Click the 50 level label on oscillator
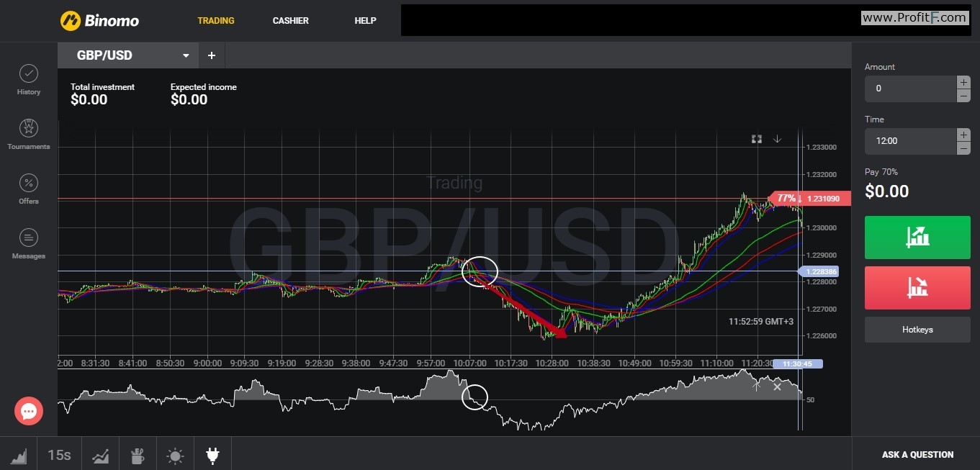Viewport: 980px width, 470px height. coord(810,399)
